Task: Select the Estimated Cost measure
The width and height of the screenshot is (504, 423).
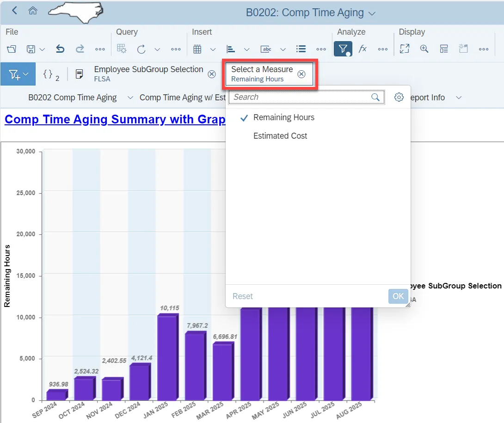Action: coord(280,136)
